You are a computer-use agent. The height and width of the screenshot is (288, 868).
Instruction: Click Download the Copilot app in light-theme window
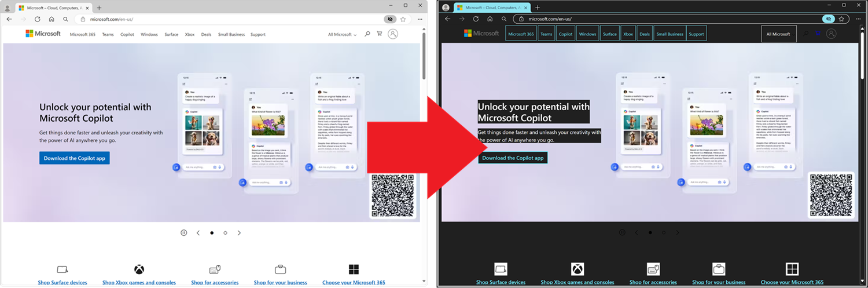pos(75,158)
